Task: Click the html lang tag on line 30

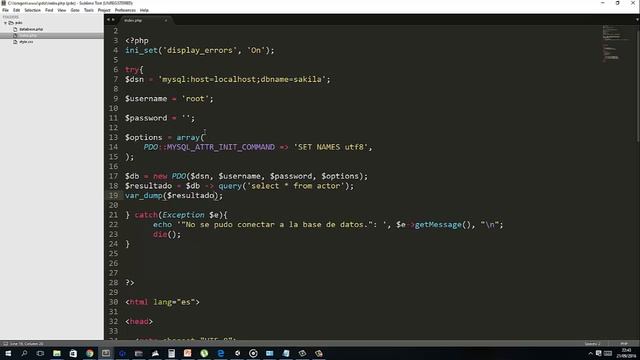Action: click(162, 302)
